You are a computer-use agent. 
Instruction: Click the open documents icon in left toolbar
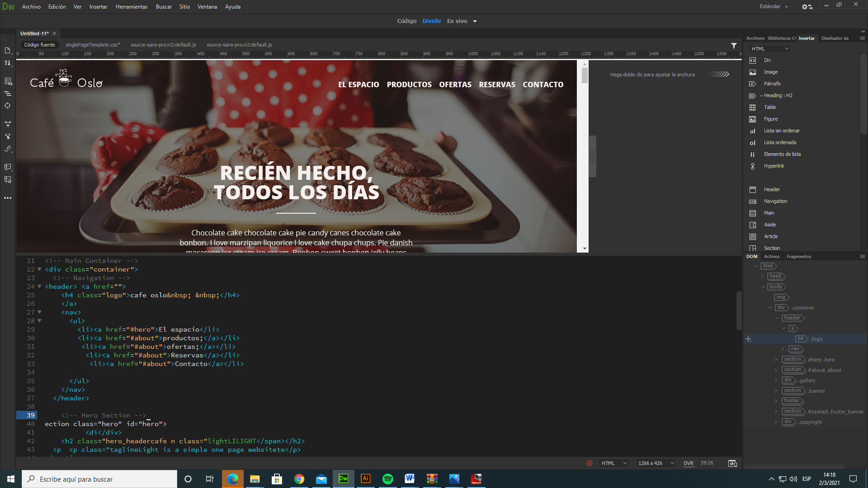click(x=8, y=51)
